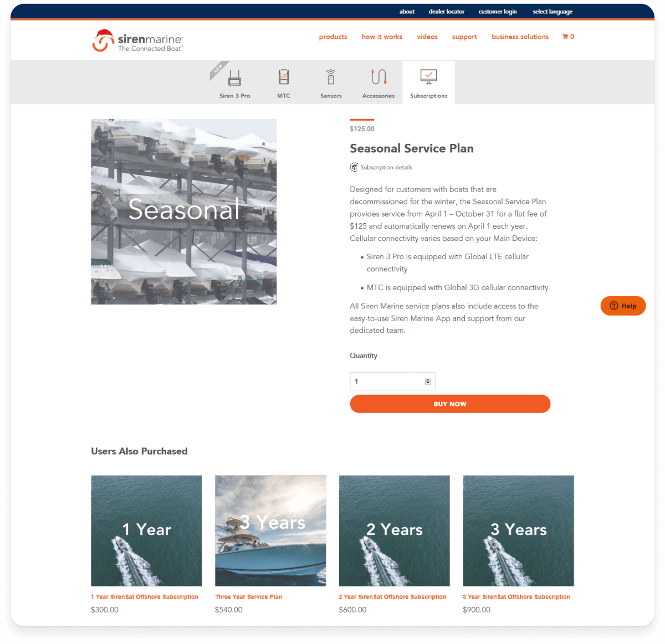Click 3 Year SirenSat Offshore Subscription link
The image size is (665, 644).
click(x=516, y=597)
